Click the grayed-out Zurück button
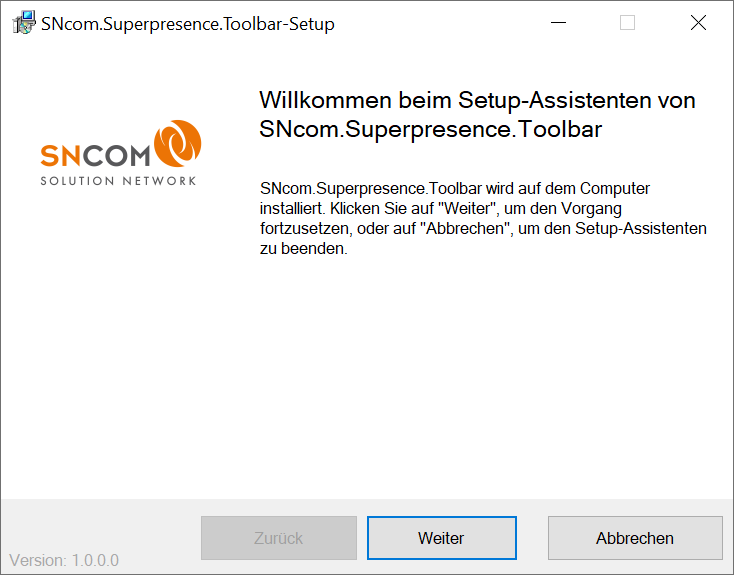This screenshot has height=575, width=734. click(x=279, y=538)
